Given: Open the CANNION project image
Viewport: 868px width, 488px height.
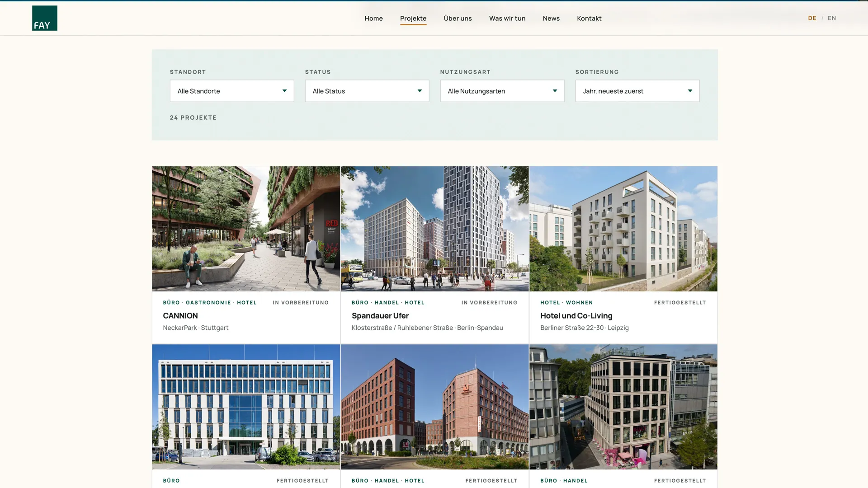Looking at the screenshot, I should point(246,229).
